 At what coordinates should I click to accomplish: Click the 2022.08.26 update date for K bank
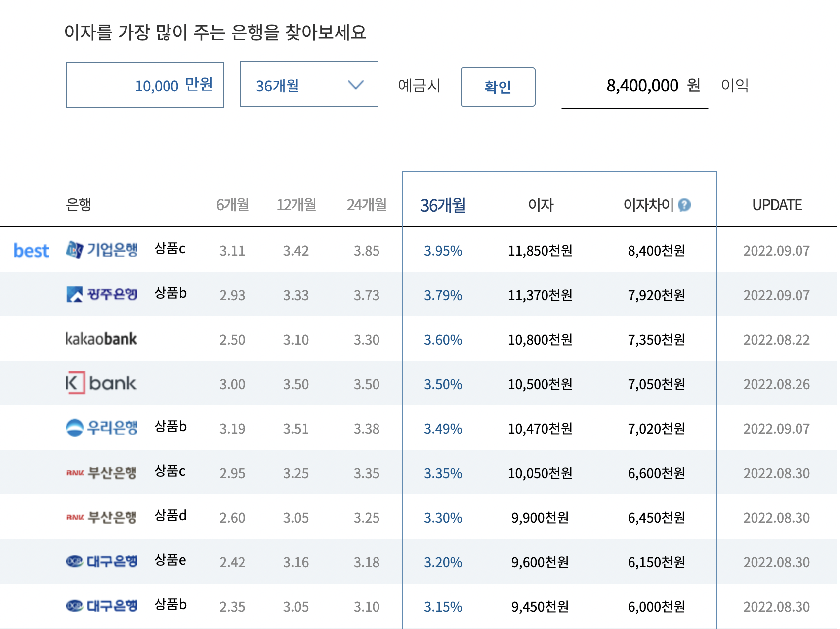776,384
